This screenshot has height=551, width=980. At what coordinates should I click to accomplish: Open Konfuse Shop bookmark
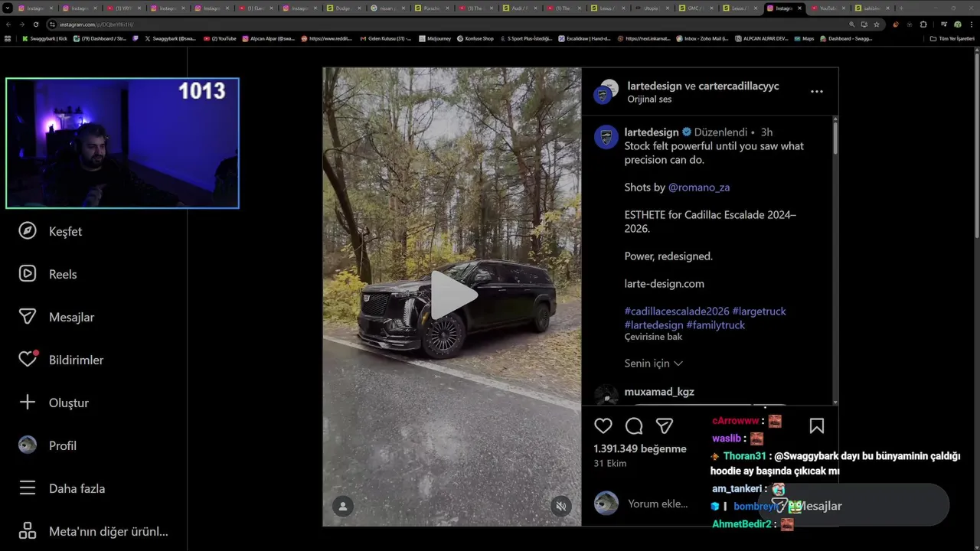(x=475, y=38)
